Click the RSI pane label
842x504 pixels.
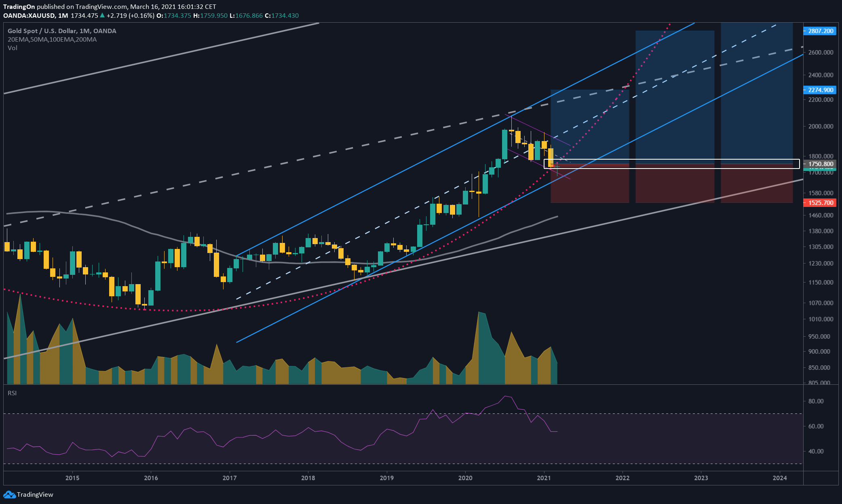[x=12, y=393]
